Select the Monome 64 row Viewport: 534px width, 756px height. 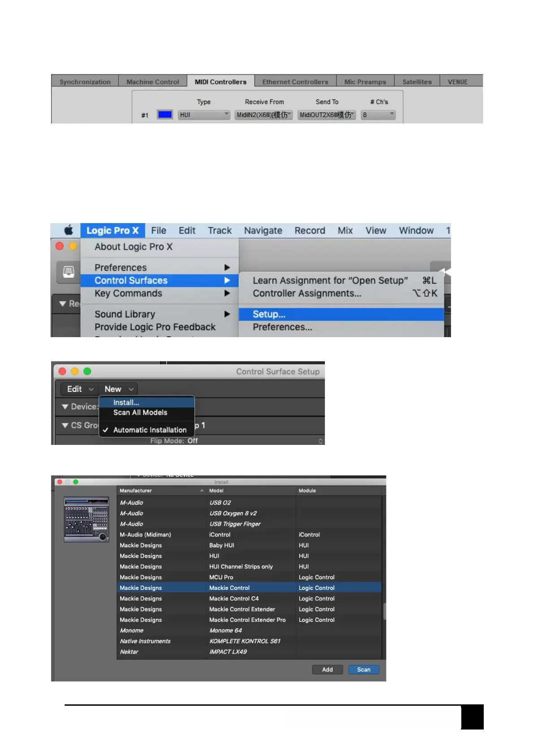pos(249,630)
